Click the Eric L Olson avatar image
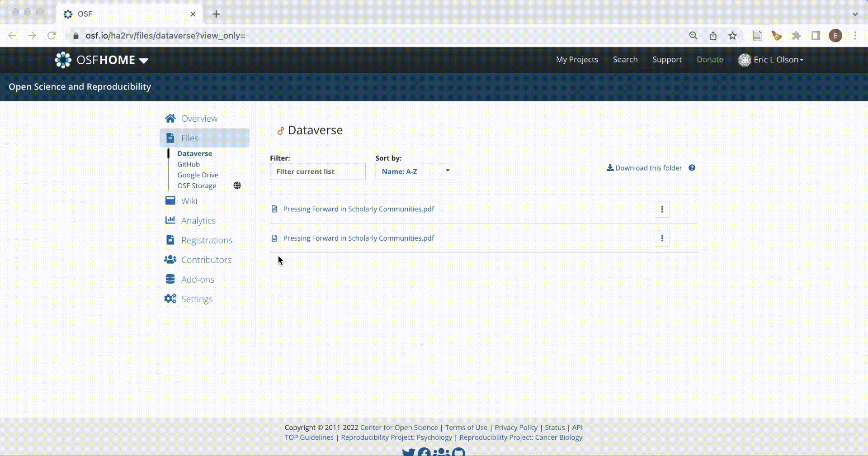Screen dimensions: 868x456 pyautogui.click(x=744, y=60)
